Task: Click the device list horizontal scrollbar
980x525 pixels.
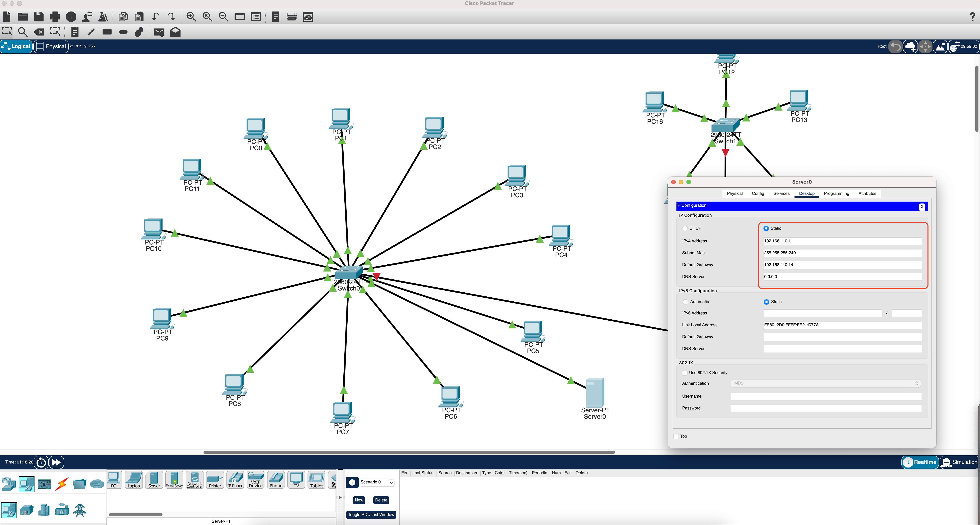Action: pyautogui.click(x=136, y=515)
